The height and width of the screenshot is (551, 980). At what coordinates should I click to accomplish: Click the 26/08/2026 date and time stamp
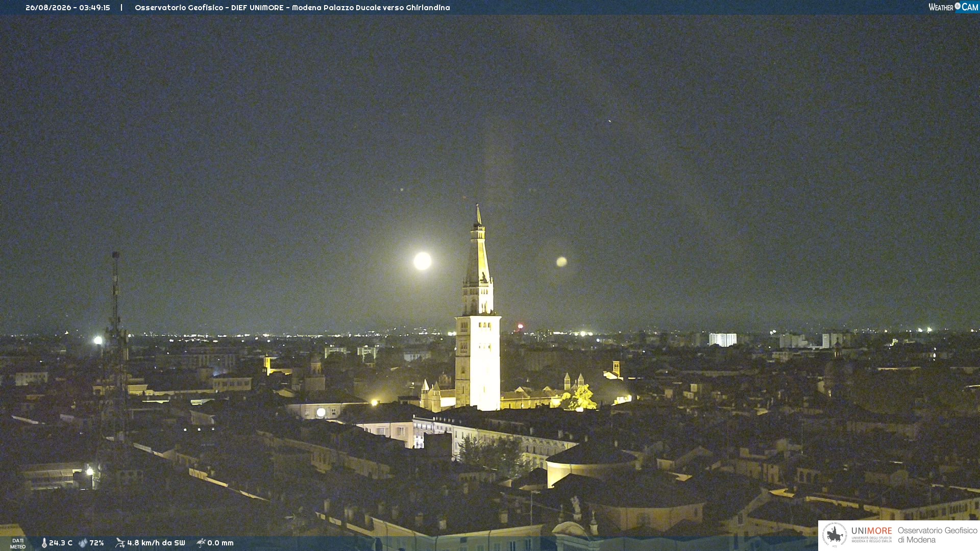point(68,8)
